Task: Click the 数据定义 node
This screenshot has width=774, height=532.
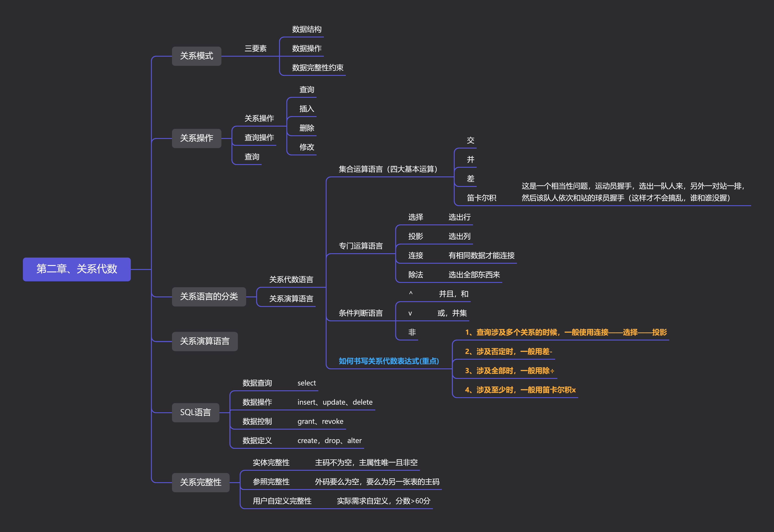Action: point(257,441)
